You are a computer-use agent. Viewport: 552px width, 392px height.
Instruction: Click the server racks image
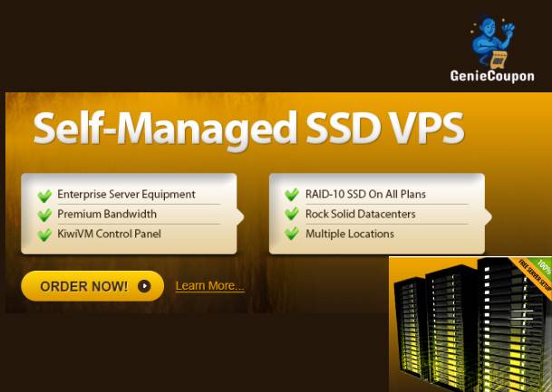[470, 324]
